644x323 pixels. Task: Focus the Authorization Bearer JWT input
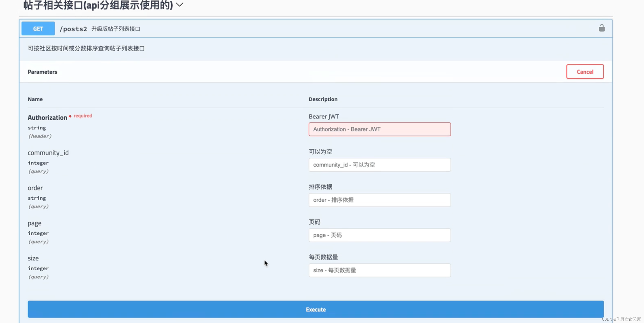click(380, 129)
